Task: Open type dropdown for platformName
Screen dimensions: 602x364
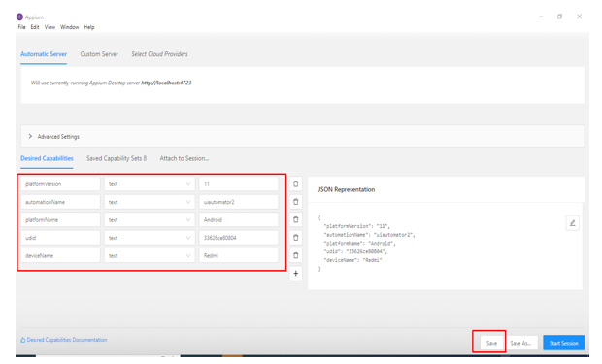Action: click(149, 220)
